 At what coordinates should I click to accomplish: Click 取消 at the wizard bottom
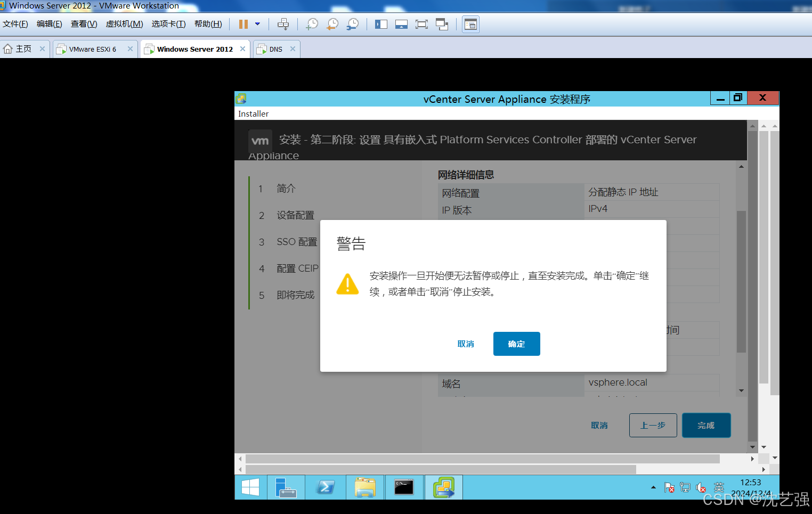pos(599,425)
